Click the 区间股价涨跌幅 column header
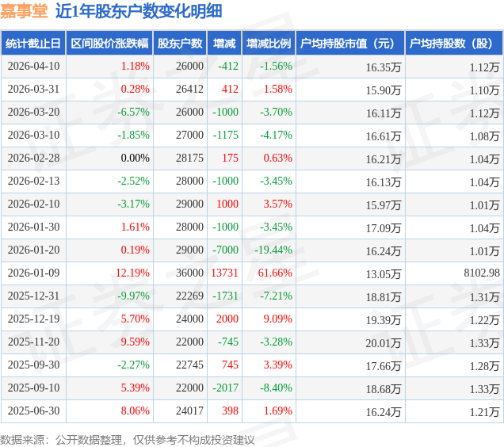The height and width of the screenshot is (447, 504). (x=109, y=43)
